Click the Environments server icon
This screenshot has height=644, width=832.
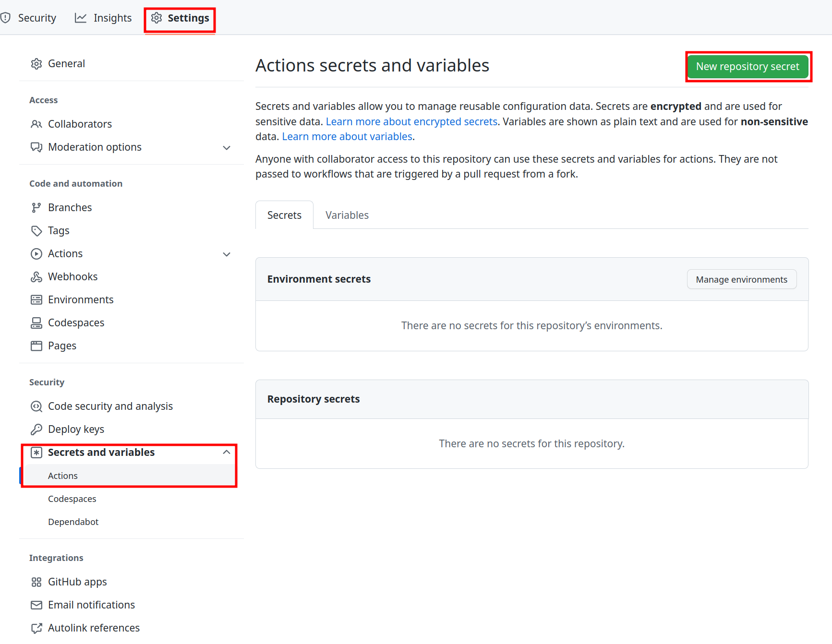pyautogui.click(x=36, y=300)
